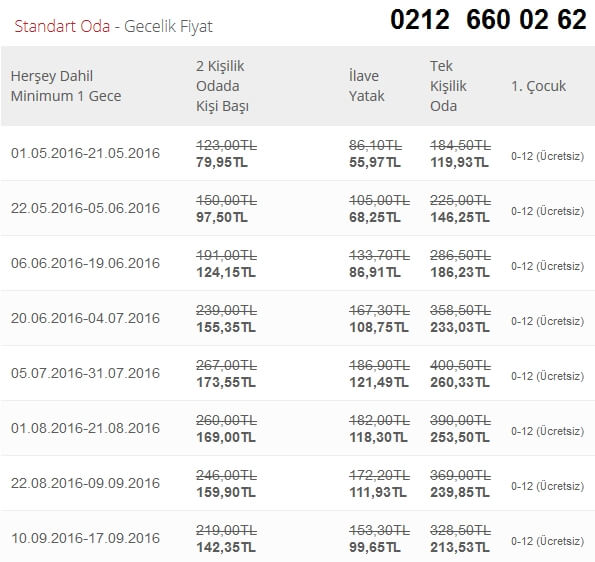Click the phone number 0212 660 02 62
The height and width of the screenshot is (562, 595).
point(488,19)
